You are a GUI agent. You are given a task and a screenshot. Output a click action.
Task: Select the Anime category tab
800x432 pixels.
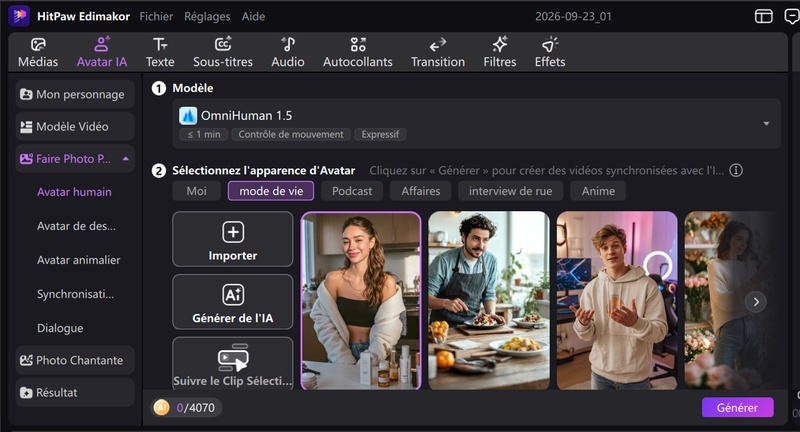pyautogui.click(x=598, y=191)
